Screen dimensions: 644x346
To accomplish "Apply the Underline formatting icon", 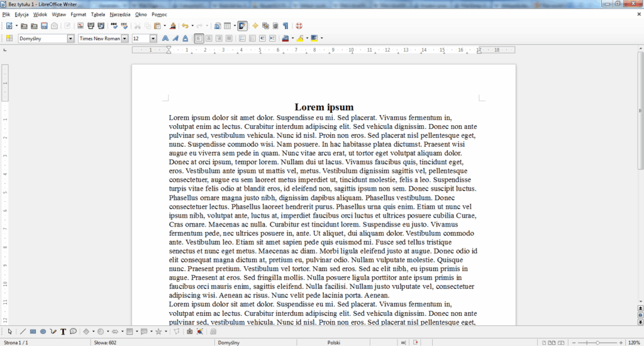I will (186, 38).
